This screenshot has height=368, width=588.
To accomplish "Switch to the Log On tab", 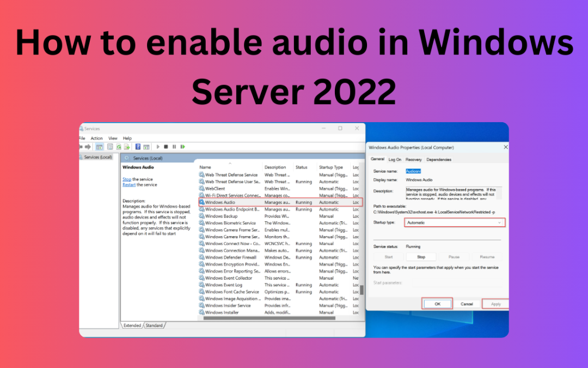I will pyautogui.click(x=395, y=159).
